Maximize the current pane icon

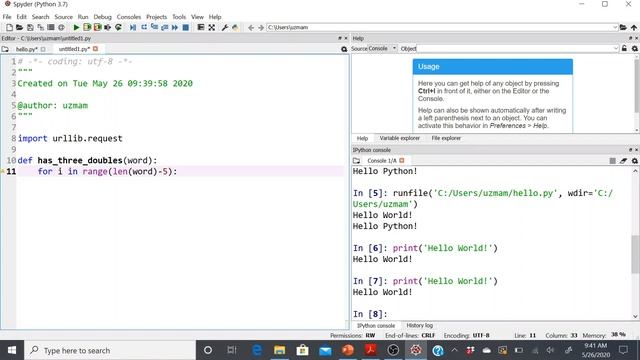click(211, 27)
